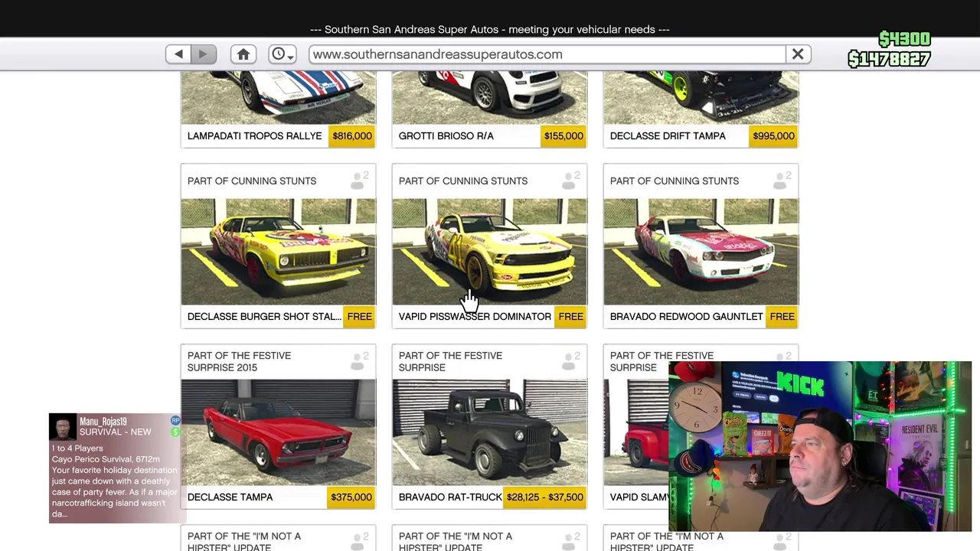Image resolution: width=980 pixels, height=551 pixels.
Task: Open the Bravado Redwood Gauntlet photo
Action: 701,252
